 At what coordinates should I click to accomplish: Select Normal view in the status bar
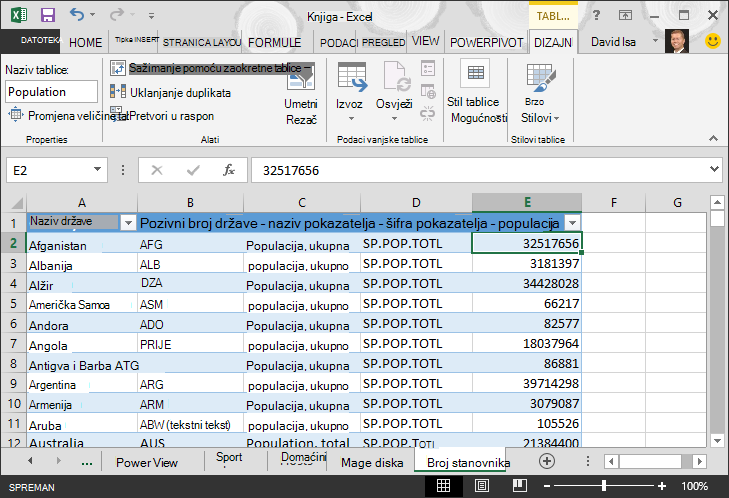click(444, 486)
